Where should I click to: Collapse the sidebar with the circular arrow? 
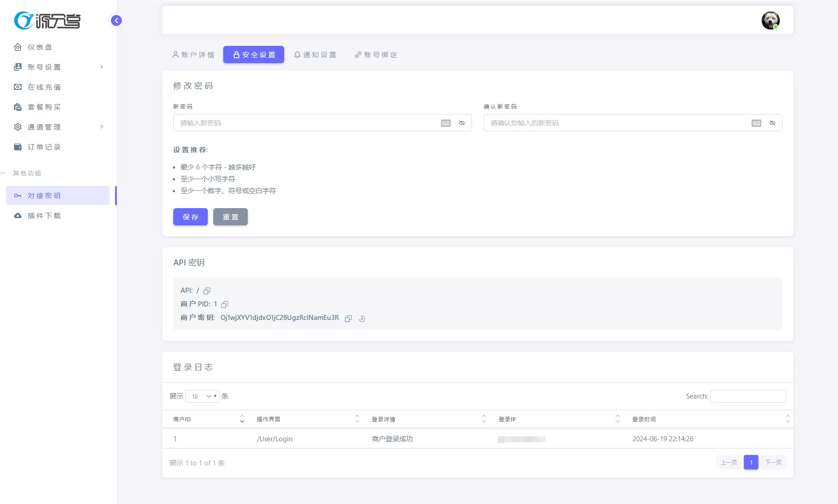click(116, 20)
